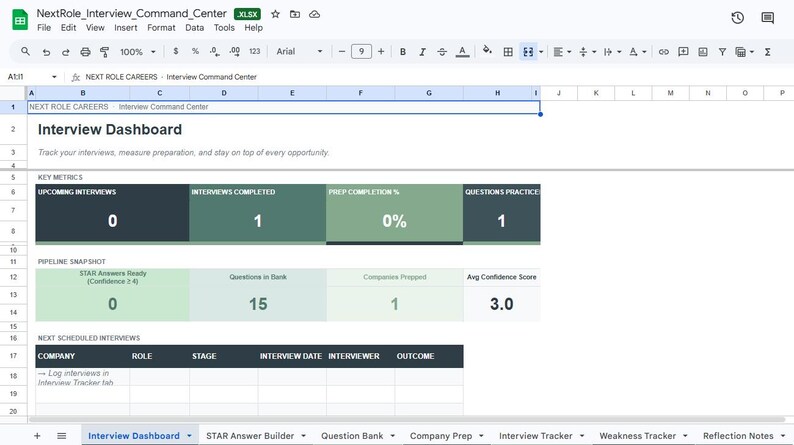Increase decimal places

(x=234, y=51)
